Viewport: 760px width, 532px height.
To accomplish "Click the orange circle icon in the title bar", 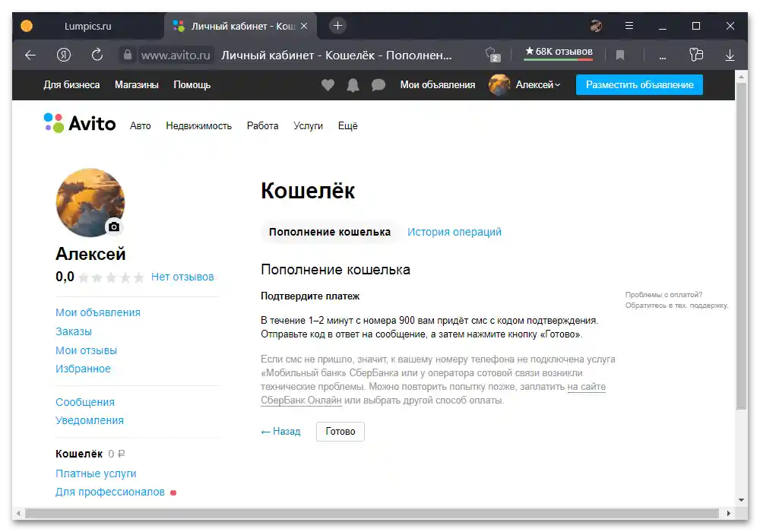I will tap(27, 26).
